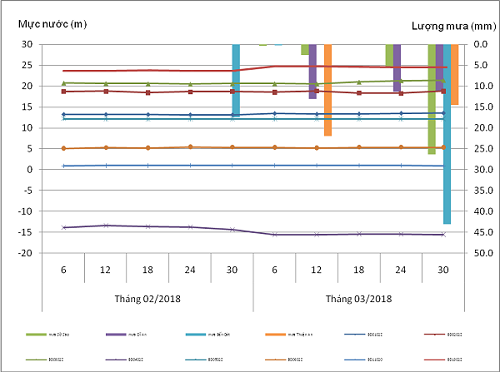Select the 'Tháng 03/2018' category label

[x=359, y=298]
